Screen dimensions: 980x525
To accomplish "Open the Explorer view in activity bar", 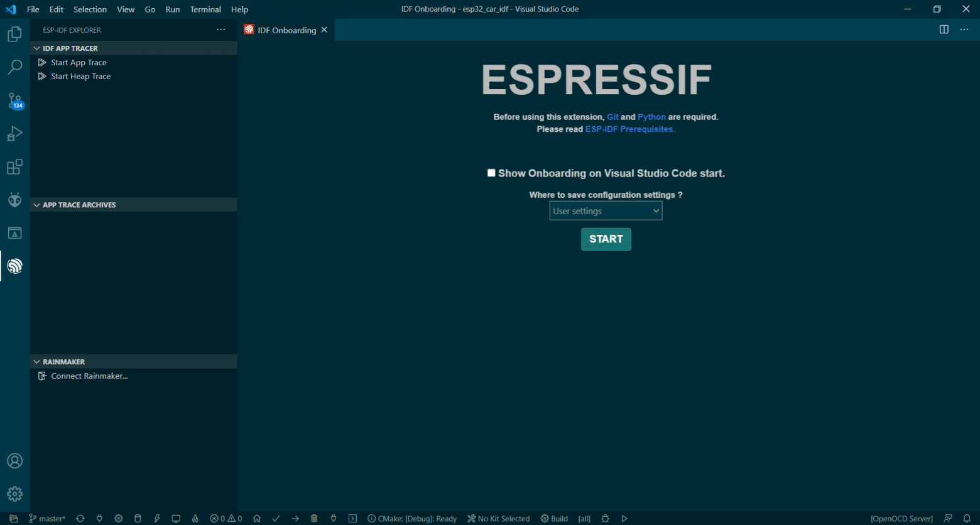I will [14, 34].
